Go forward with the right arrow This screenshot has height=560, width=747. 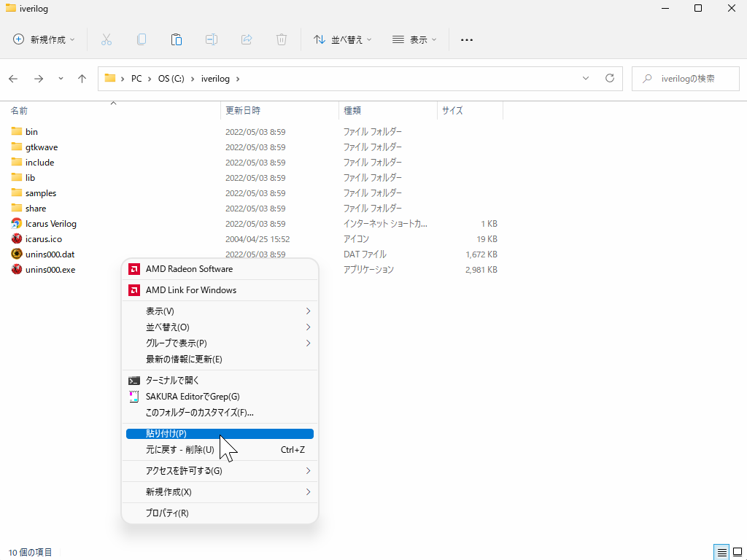click(x=39, y=79)
